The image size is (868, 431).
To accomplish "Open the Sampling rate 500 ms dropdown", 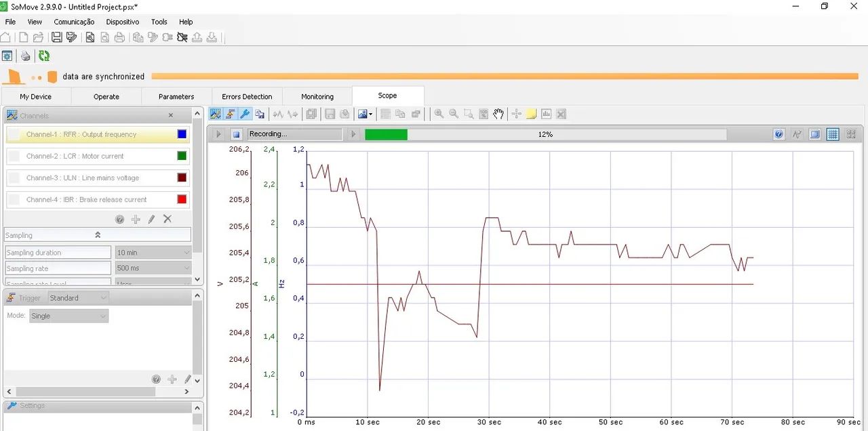I will (153, 268).
